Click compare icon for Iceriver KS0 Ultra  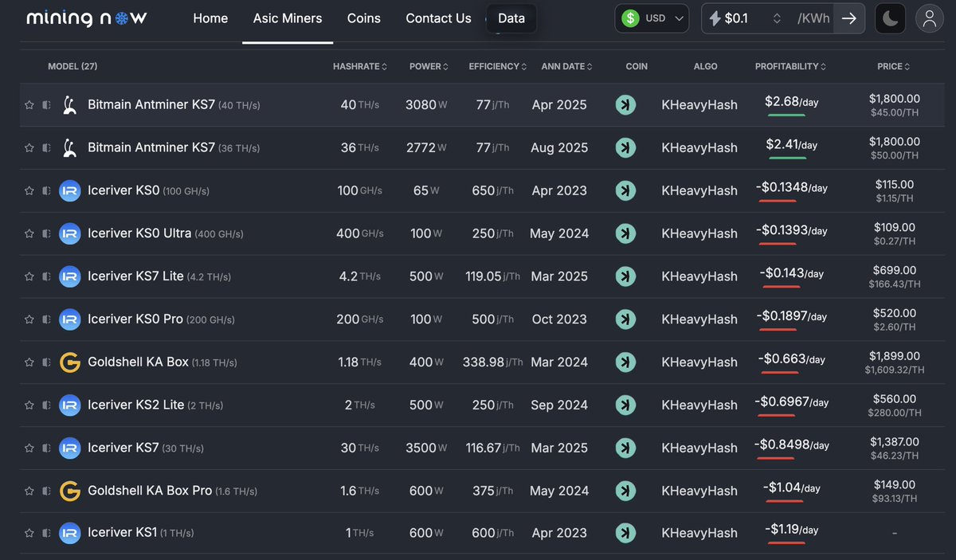click(x=46, y=233)
